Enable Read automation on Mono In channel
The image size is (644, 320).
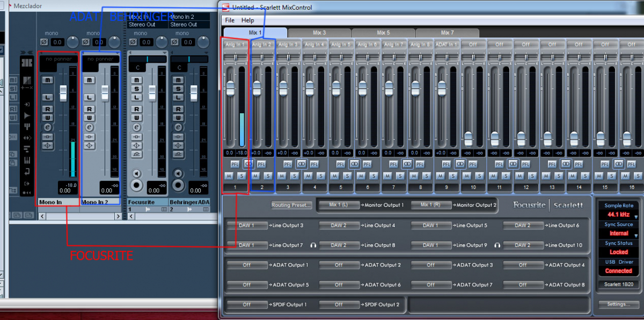[48, 109]
